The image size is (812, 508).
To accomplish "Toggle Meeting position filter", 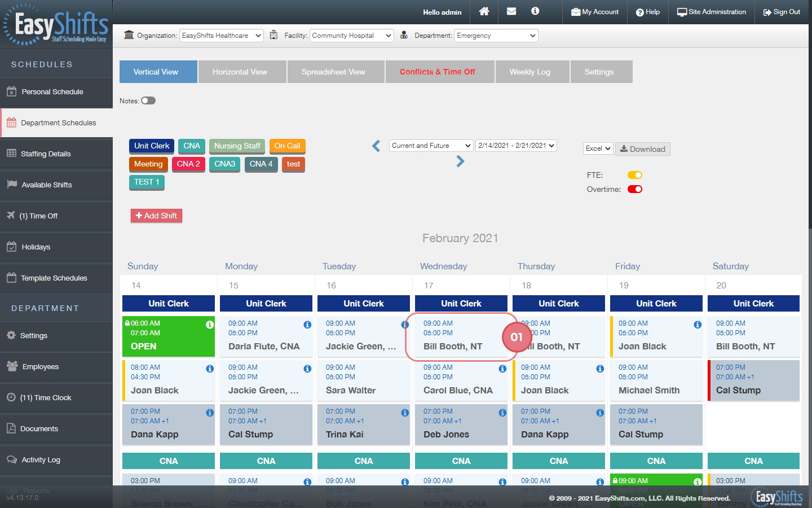I will pyautogui.click(x=148, y=164).
